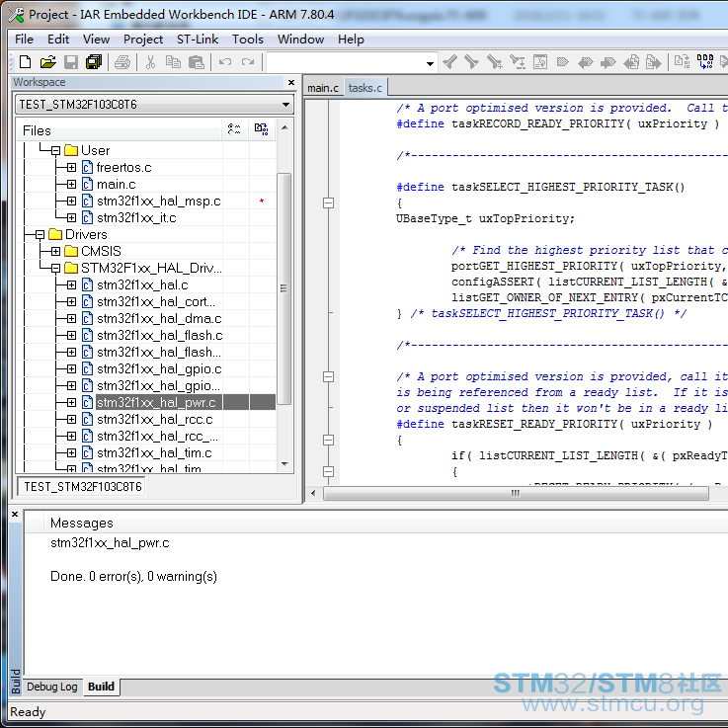Click the Replace icon in toolbar
The image size is (728, 728).
518,62
